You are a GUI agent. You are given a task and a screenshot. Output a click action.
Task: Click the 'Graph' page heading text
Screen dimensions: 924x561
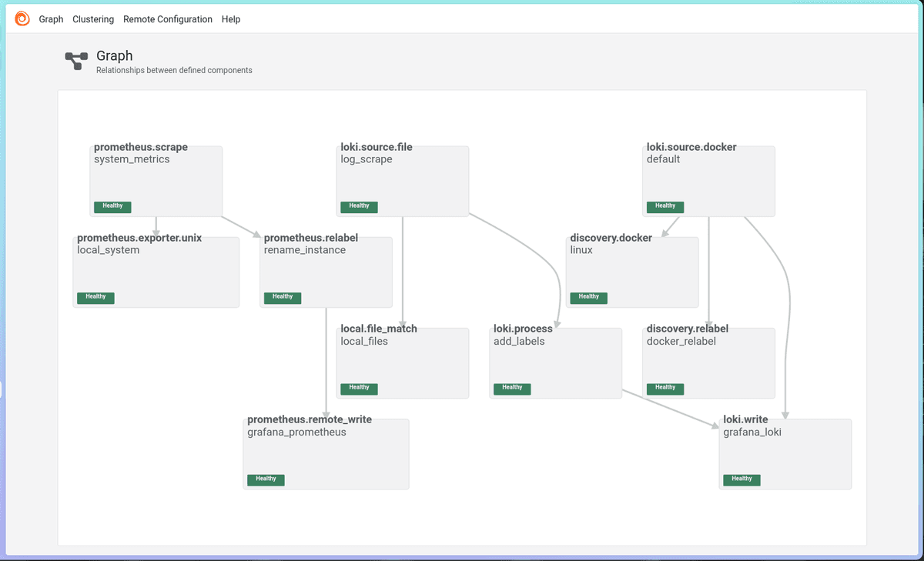pyautogui.click(x=115, y=56)
